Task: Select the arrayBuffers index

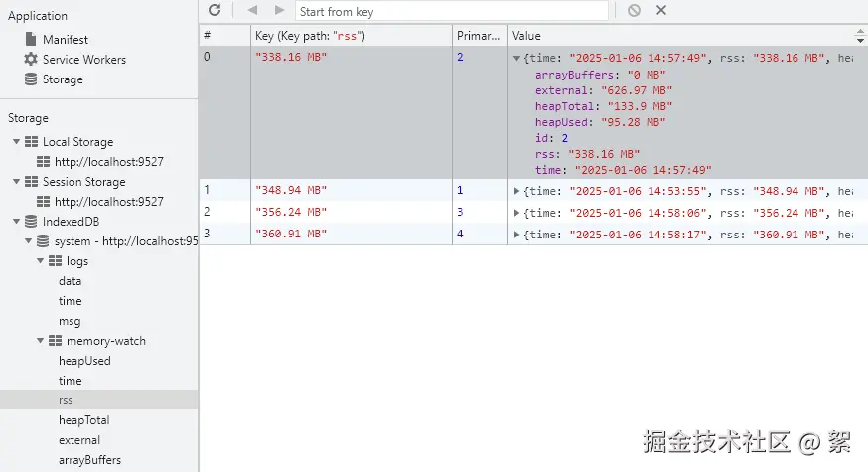Action: coord(89,460)
